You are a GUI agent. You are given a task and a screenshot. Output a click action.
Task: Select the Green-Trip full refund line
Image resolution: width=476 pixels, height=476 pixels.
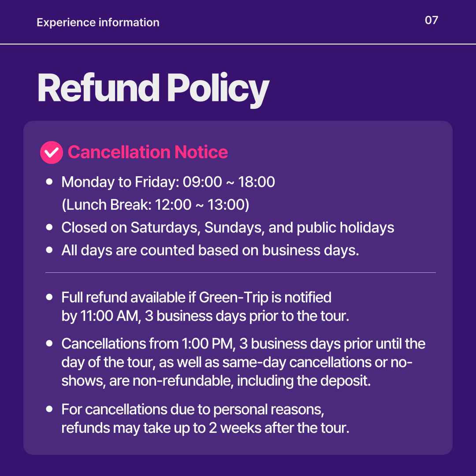tap(197, 297)
